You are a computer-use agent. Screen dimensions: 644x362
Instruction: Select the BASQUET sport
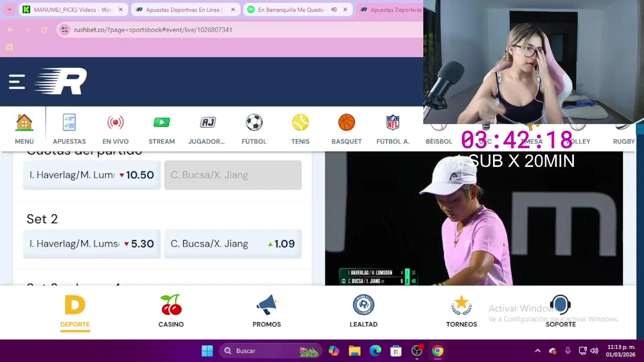pyautogui.click(x=347, y=129)
